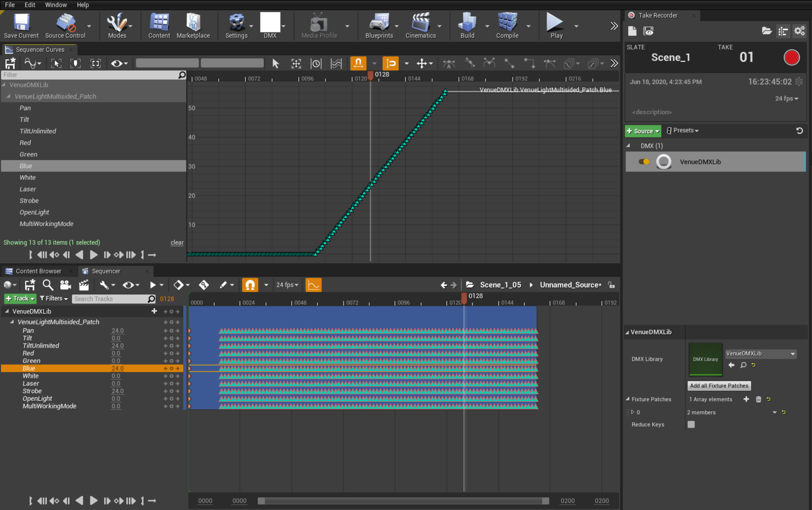
Task: Click Add all Fixture Patches button
Action: point(719,386)
